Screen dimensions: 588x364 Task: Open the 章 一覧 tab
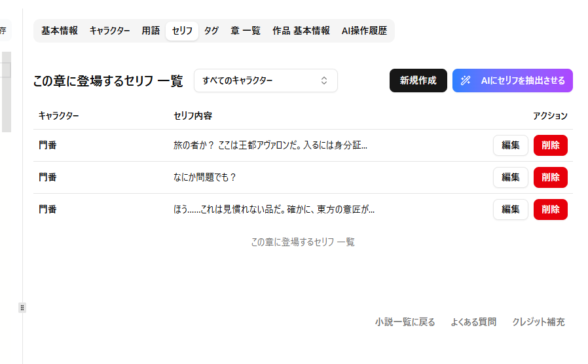pos(246,31)
